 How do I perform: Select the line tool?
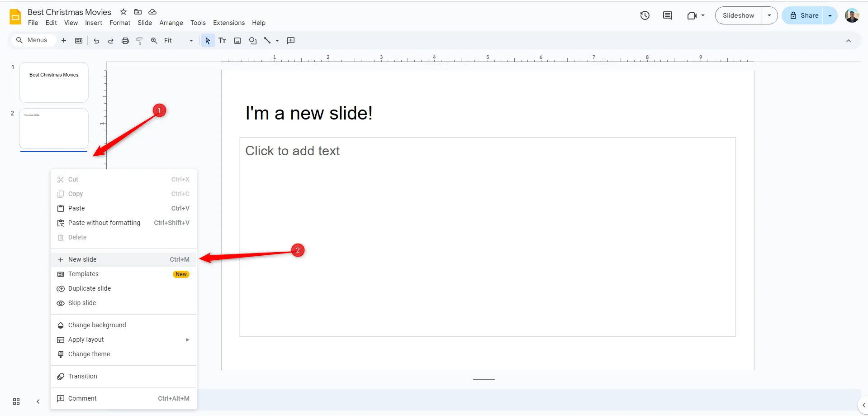coord(267,41)
